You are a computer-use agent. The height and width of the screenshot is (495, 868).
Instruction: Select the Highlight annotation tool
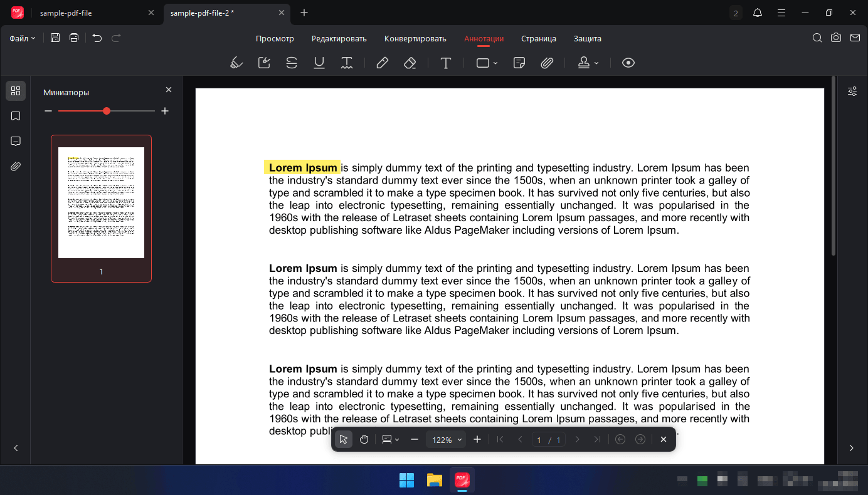(x=236, y=63)
